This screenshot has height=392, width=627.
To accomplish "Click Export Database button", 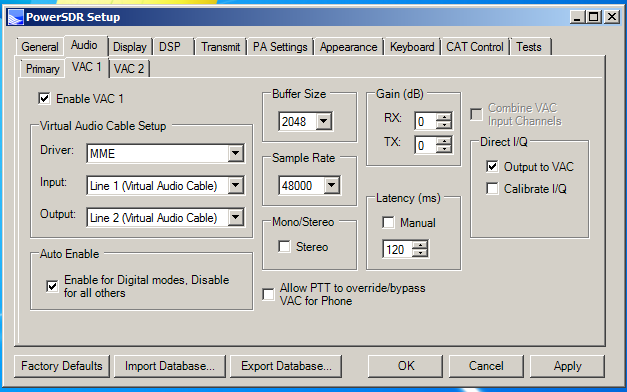I will click(286, 366).
